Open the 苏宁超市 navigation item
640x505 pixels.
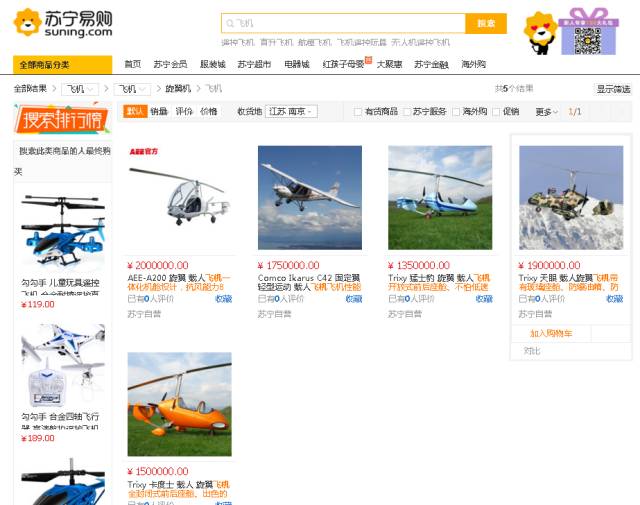[254, 64]
